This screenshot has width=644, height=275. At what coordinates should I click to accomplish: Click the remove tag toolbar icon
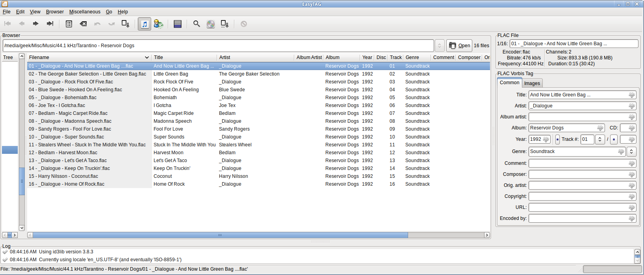[83, 24]
